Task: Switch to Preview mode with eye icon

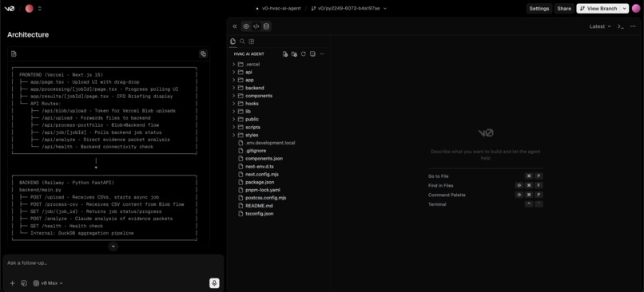Action: (246, 26)
